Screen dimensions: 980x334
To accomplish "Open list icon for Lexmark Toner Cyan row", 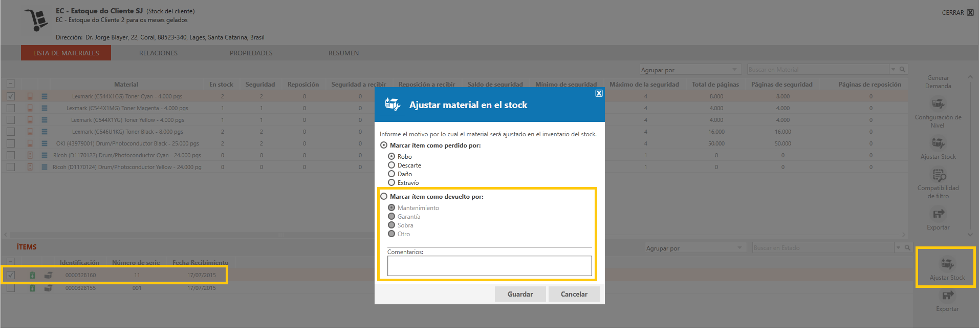I will (x=45, y=96).
